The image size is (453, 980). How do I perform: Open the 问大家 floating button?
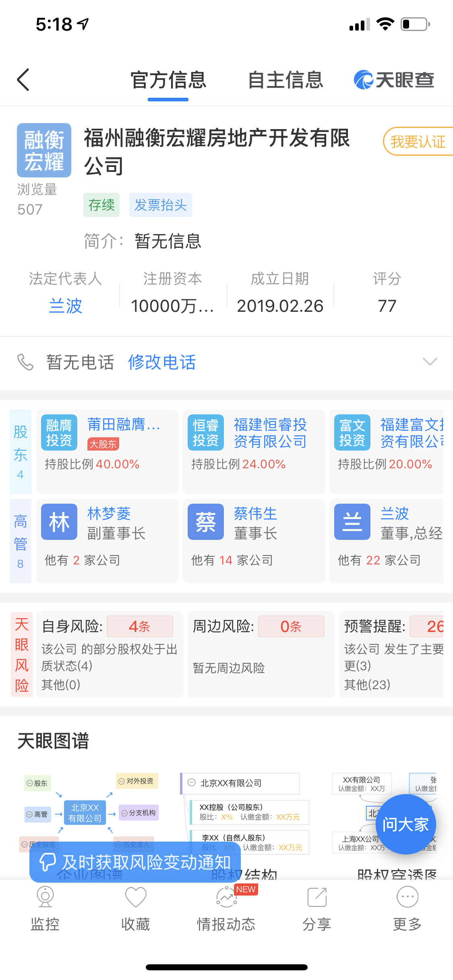tap(405, 824)
